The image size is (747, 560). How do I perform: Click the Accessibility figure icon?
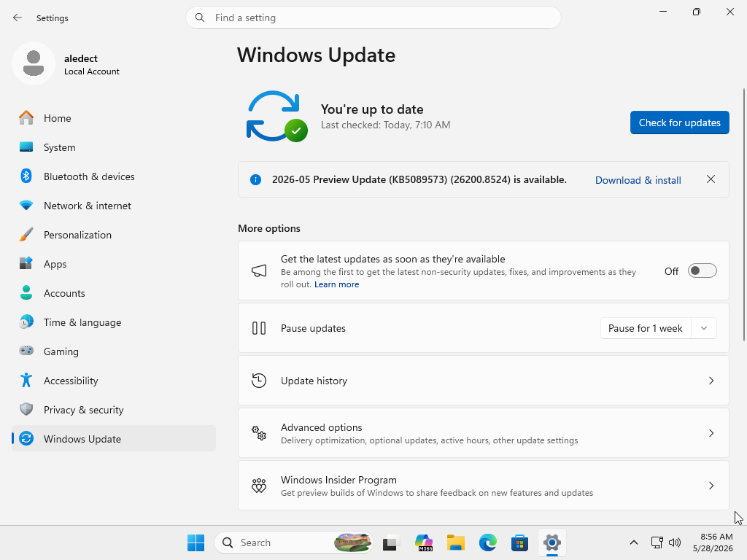(x=26, y=380)
